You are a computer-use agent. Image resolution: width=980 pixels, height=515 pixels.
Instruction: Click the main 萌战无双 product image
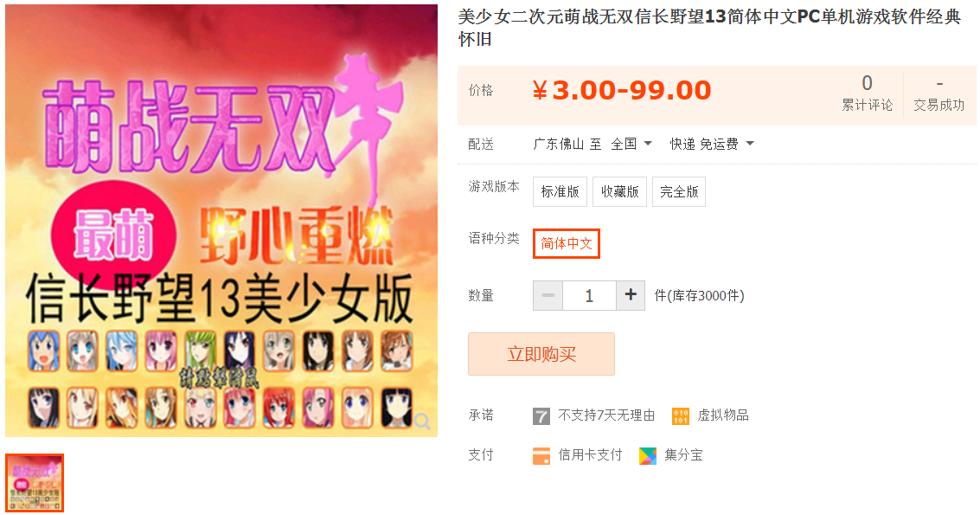tap(221, 220)
